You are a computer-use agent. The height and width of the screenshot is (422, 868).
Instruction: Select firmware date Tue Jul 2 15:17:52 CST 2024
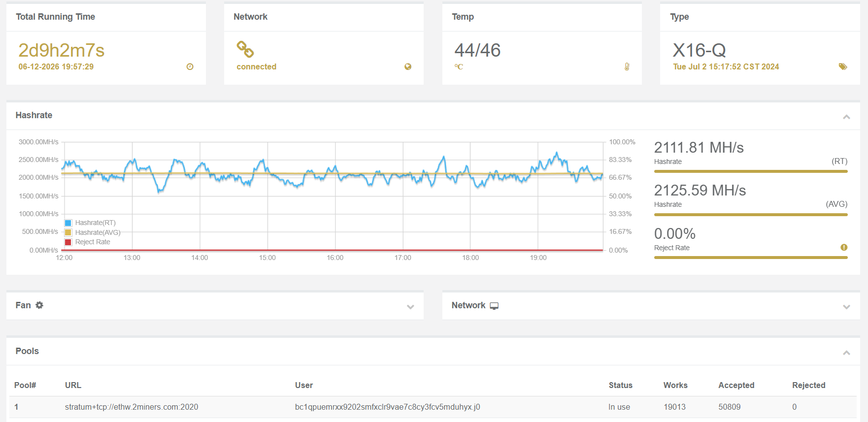point(726,66)
